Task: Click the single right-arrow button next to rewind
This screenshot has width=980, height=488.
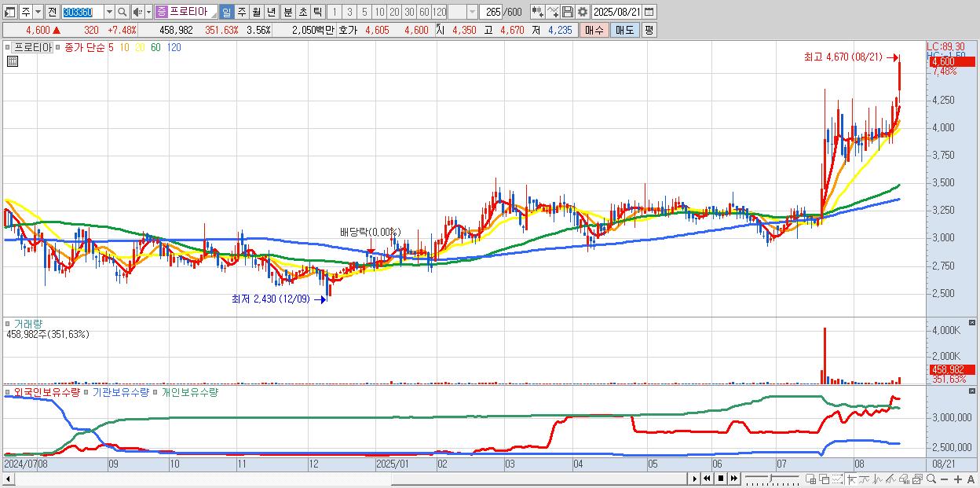Action: (694, 479)
